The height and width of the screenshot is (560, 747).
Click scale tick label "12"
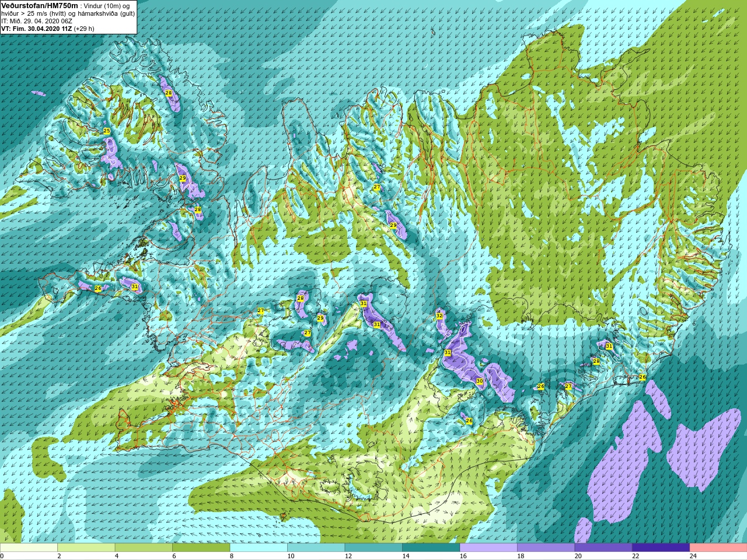tap(348, 556)
